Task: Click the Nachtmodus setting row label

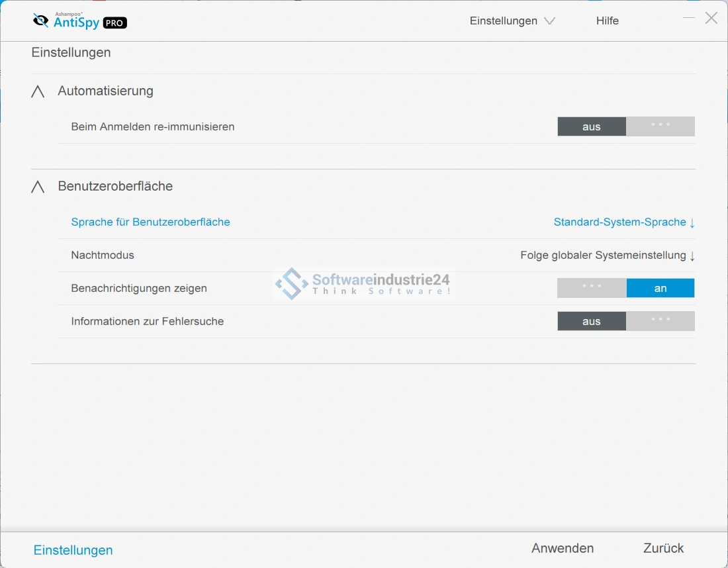Action: tap(103, 256)
